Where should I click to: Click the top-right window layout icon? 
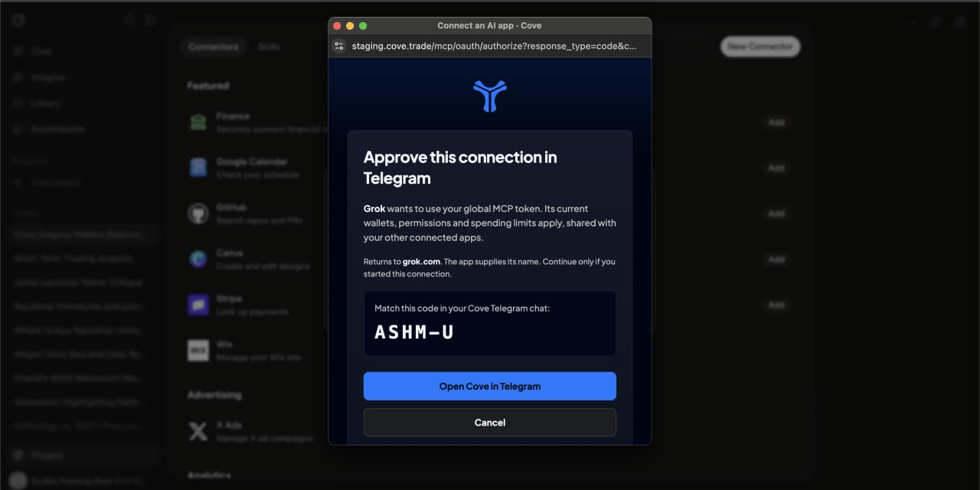pos(959,22)
